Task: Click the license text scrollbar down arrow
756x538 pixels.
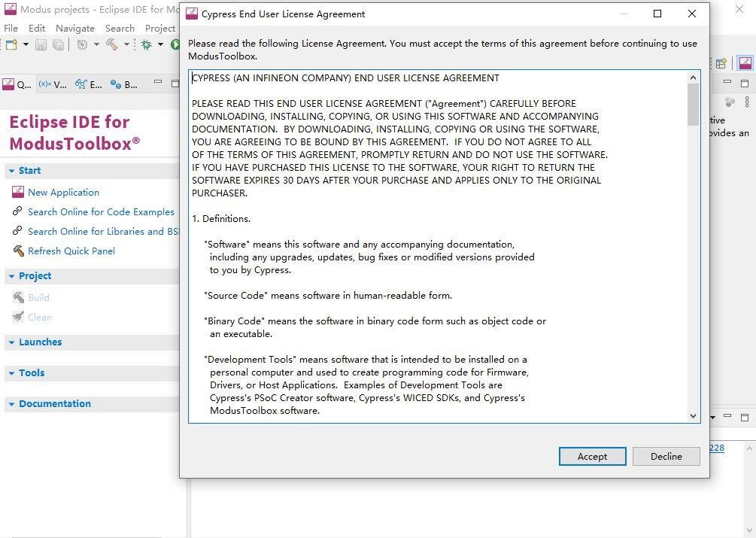Action: (x=694, y=416)
